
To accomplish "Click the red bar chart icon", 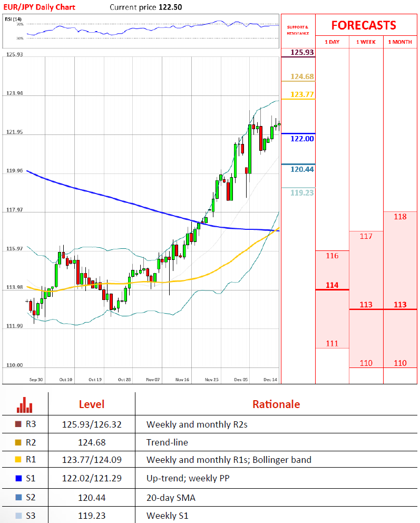I will (25, 404).
